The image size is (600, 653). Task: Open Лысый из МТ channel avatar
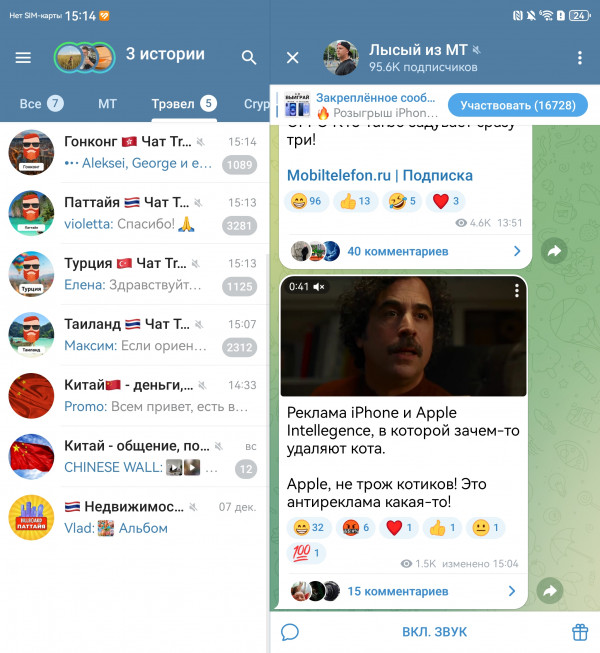[x=341, y=58]
